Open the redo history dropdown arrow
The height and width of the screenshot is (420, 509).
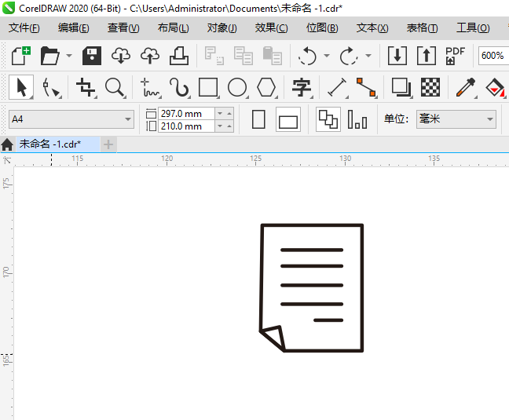pos(368,56)
